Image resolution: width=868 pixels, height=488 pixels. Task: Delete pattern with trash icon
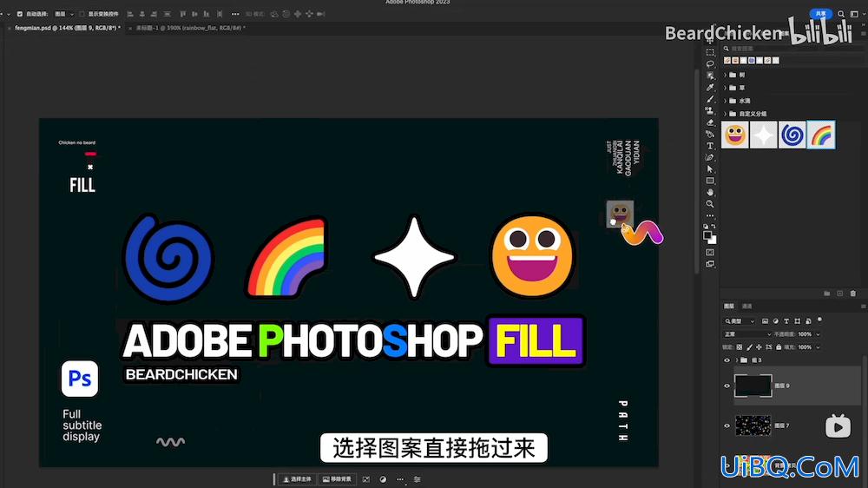click(x=853, y=293)
